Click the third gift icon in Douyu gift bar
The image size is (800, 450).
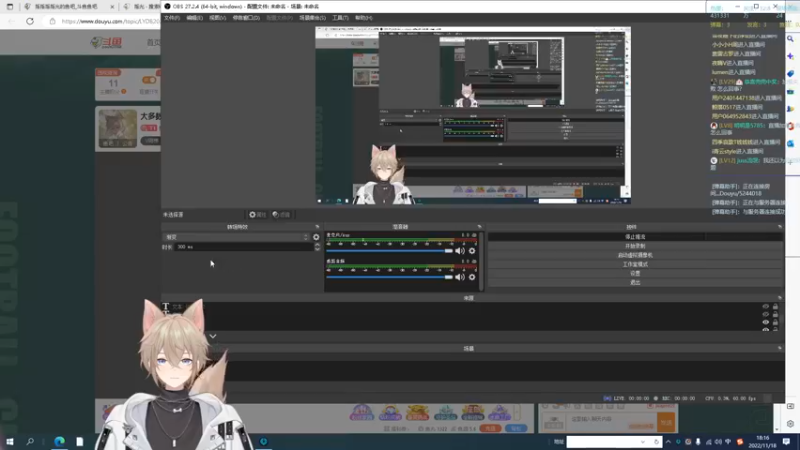pyautogui.click(x=417, y=412)
